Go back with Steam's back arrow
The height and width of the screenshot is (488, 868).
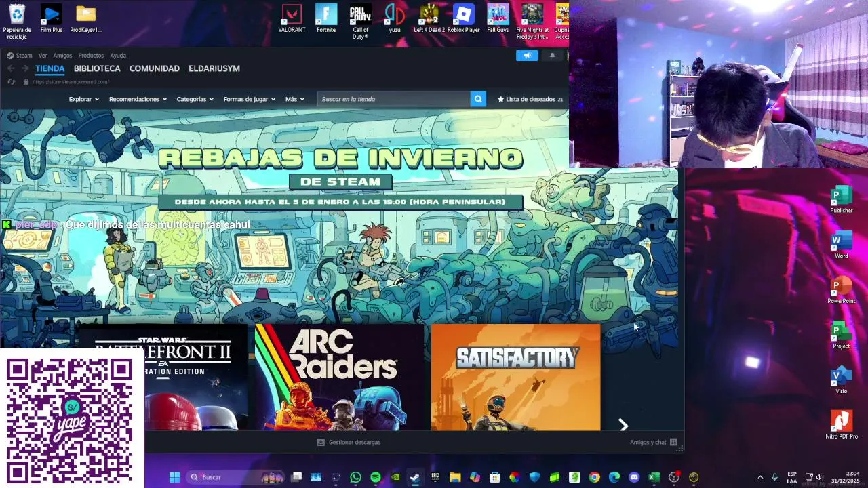click(x=10, y=68)
